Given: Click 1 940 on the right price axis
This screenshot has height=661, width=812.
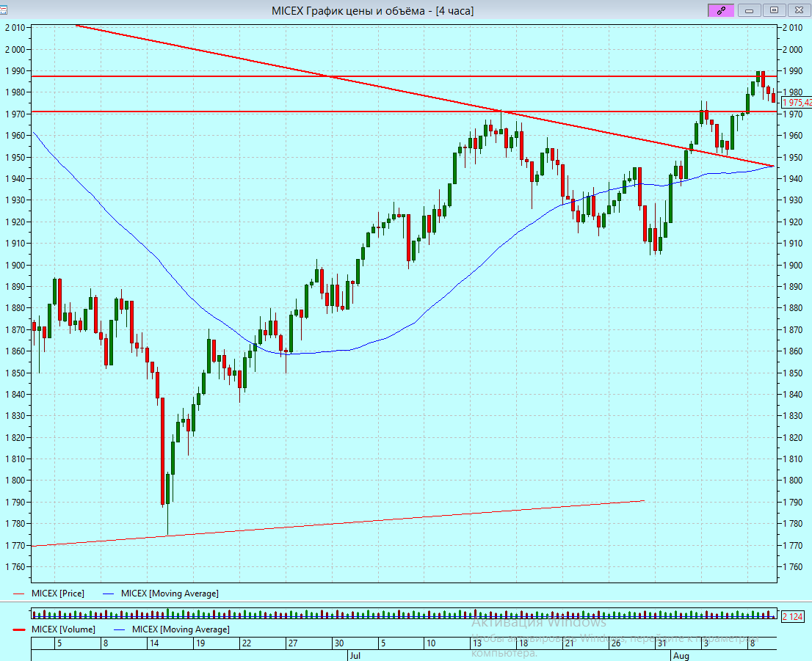Looking at the screenshot, I should (793, 178).
